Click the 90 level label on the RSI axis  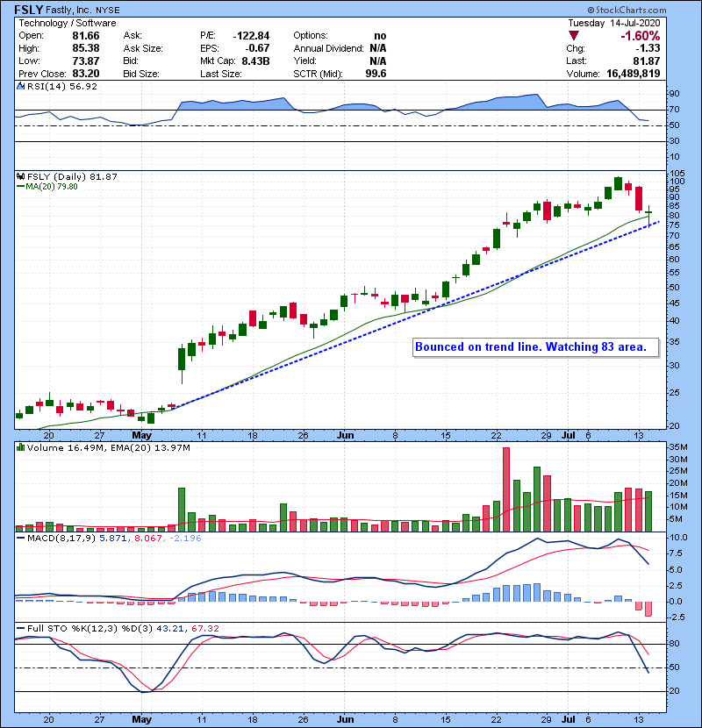pos(674,93)
